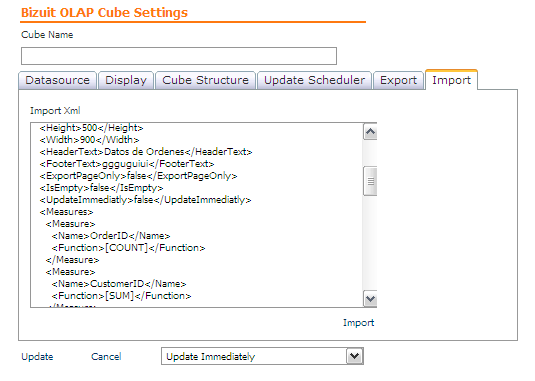Open the Export tab
Viewport: 535px width, 381px height.
(398, 80)
